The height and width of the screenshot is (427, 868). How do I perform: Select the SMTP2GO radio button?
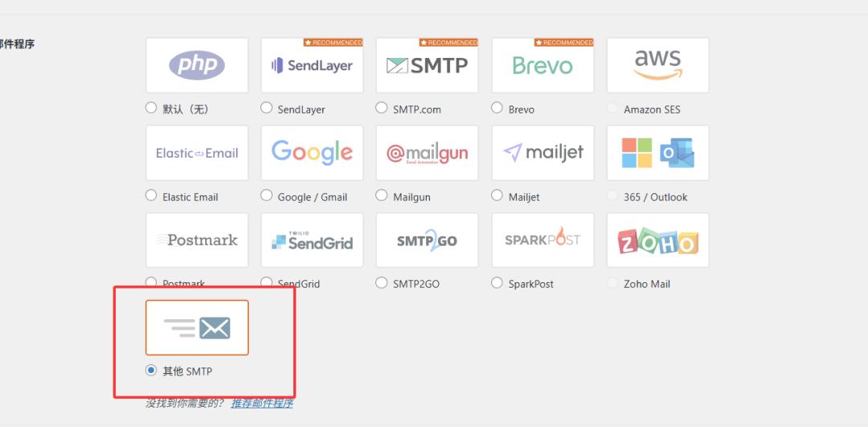point(382,282)
